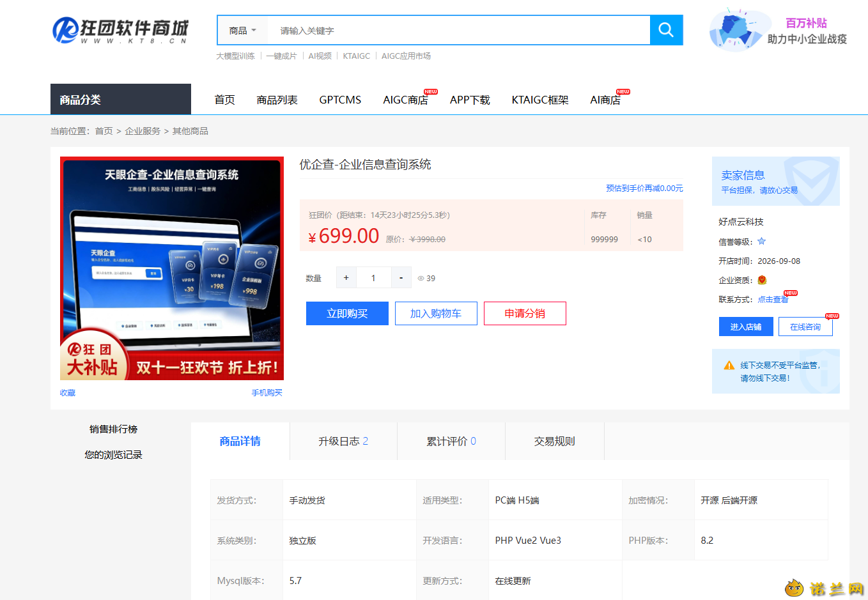This screenshot has width=868, height=600.
Task: Click AI视频 hot keyword link
Action: tap(320, 56)
